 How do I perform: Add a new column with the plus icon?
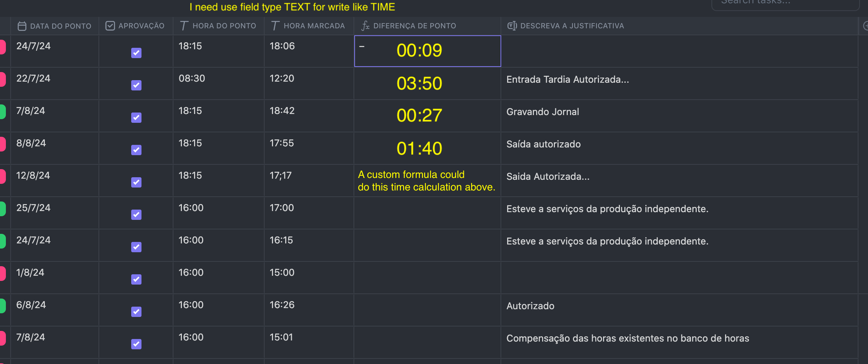tap(865, 26)
